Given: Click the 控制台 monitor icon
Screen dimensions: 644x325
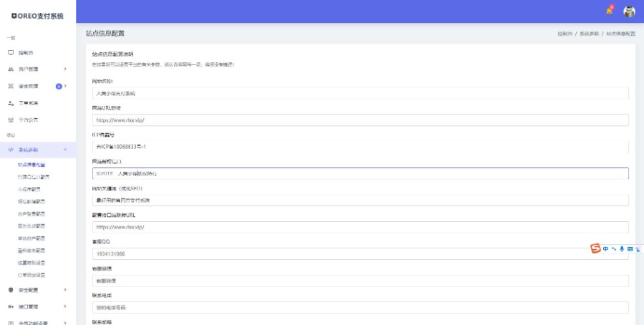Looking at the screenshot, I should click(x=11, y=52).
